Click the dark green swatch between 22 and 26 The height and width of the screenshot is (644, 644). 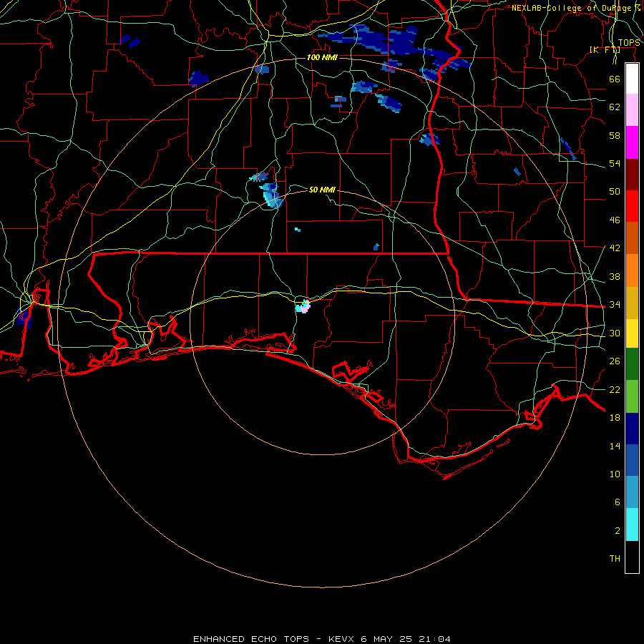click(632, 364)
